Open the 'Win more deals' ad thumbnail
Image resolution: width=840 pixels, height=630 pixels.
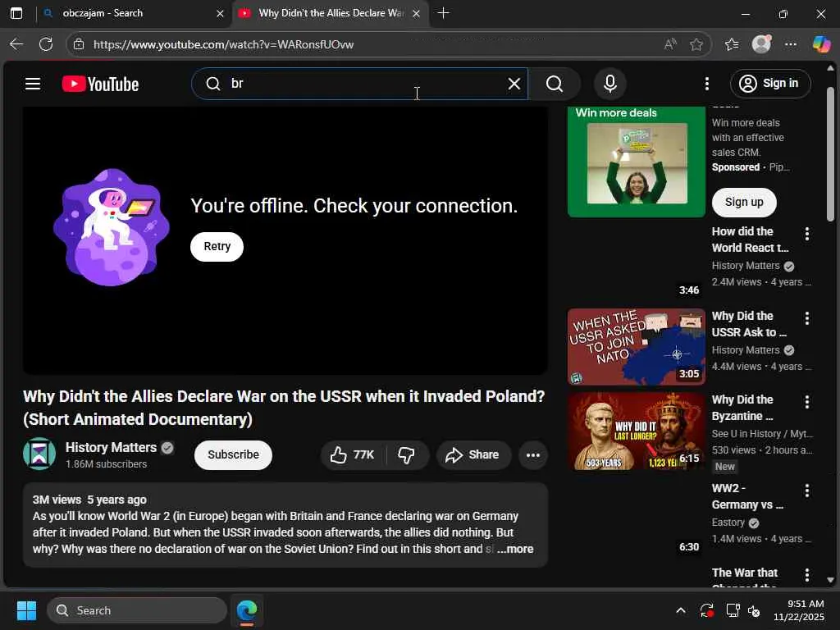tap(636, 162)
